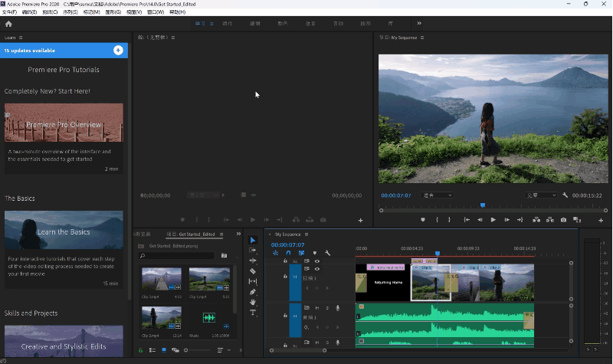The width and height of the screenshot is (613, 364).
Task: Switch to the Get Started_Edited project tab
Action: click(191, 234)
